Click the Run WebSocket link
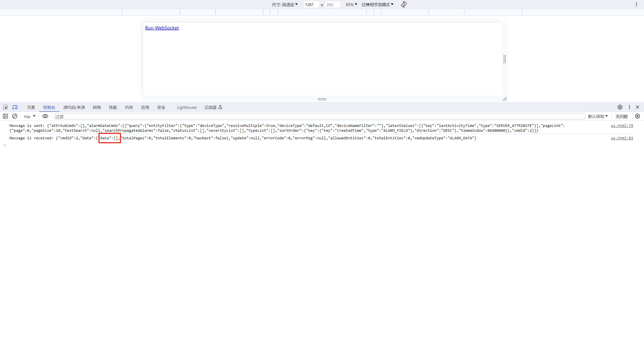 coord(162,28)
